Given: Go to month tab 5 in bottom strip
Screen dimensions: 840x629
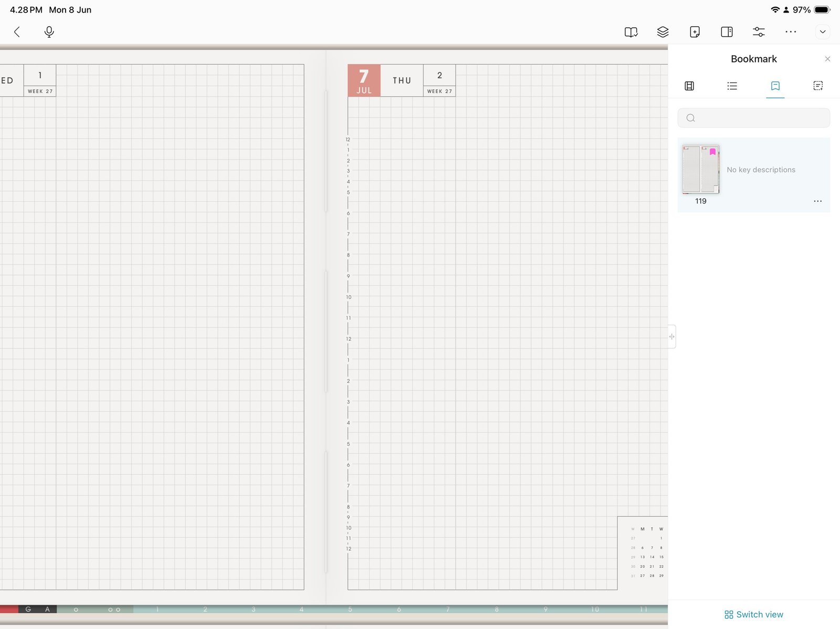Looking at the screenshot, I should tap(350, 609).
